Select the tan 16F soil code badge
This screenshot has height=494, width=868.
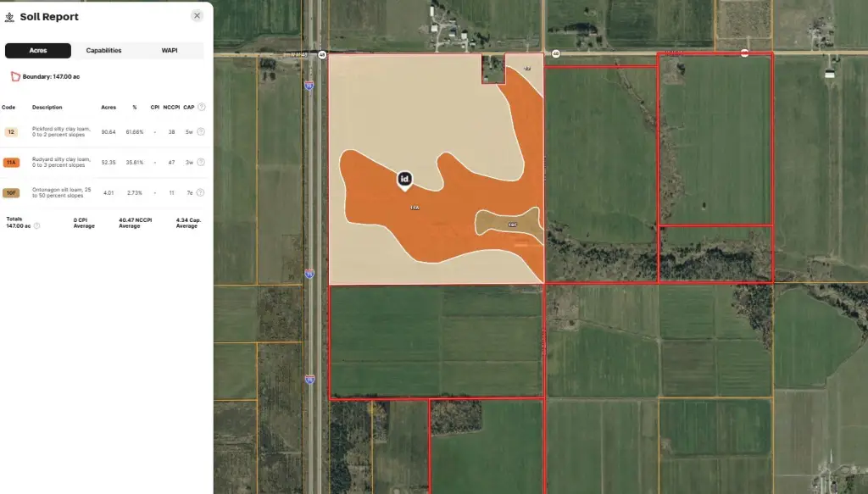click(x=11, y=192)
